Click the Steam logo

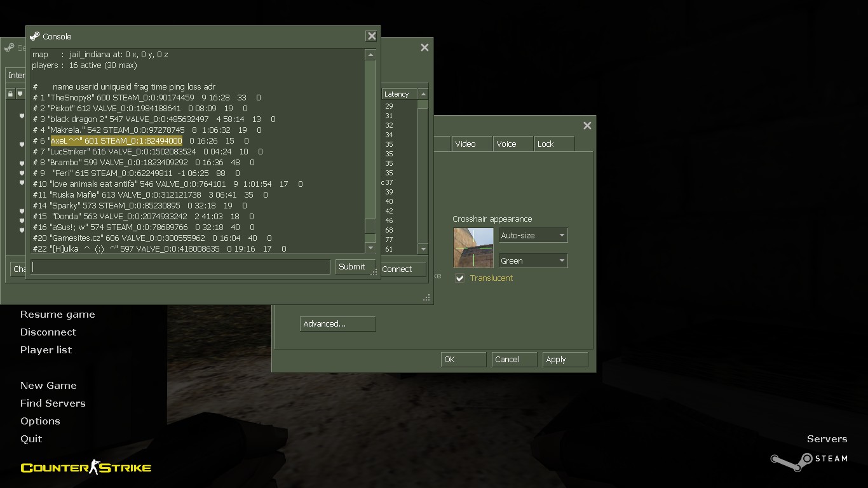809,461
